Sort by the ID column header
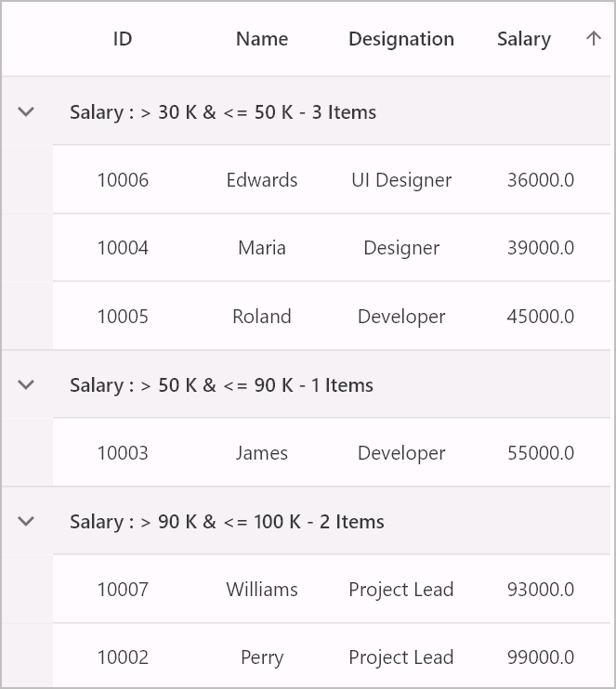This screenshot has height=689, width=616. click(x=123, y=39)
